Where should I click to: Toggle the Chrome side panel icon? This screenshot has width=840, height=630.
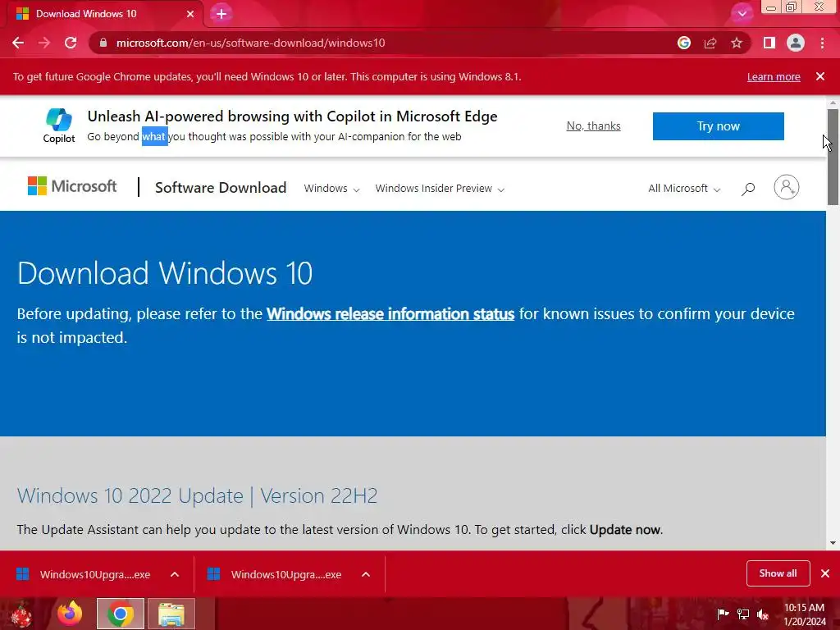coord(769,43)
